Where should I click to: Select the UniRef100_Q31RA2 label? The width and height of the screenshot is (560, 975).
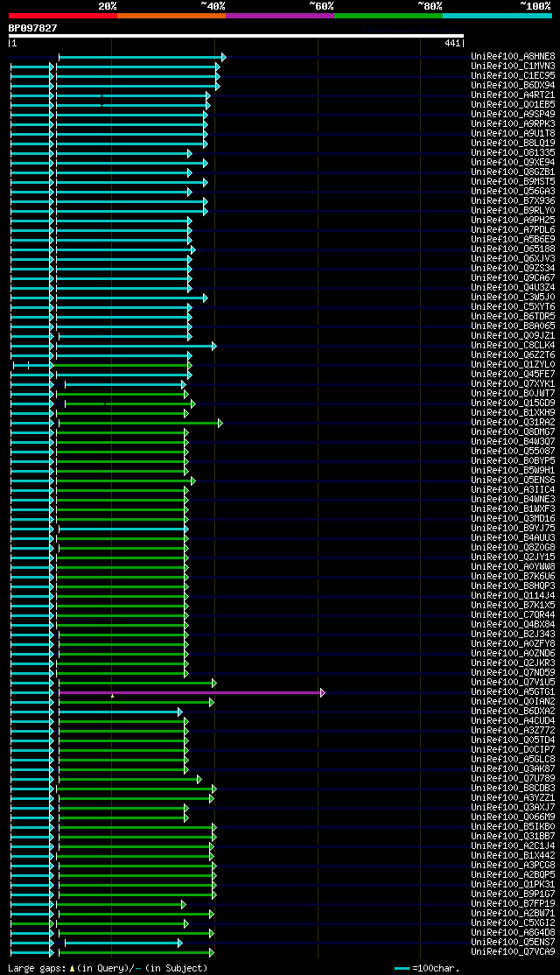point(514,423)
